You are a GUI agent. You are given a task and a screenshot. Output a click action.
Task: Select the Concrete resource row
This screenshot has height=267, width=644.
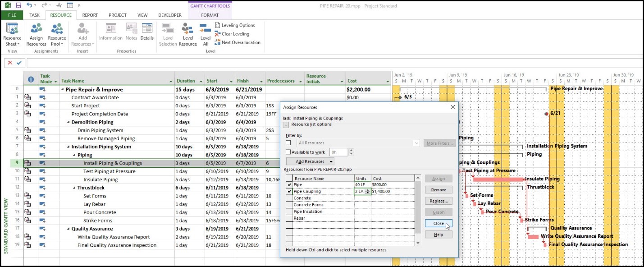point(302,198)
